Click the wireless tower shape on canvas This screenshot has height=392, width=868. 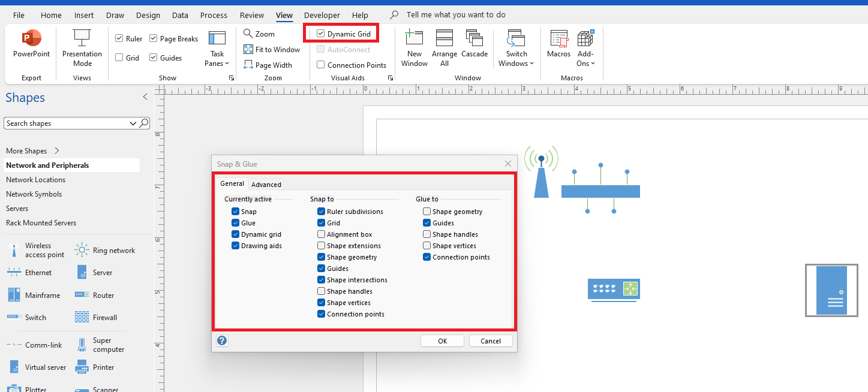[541, 171]
